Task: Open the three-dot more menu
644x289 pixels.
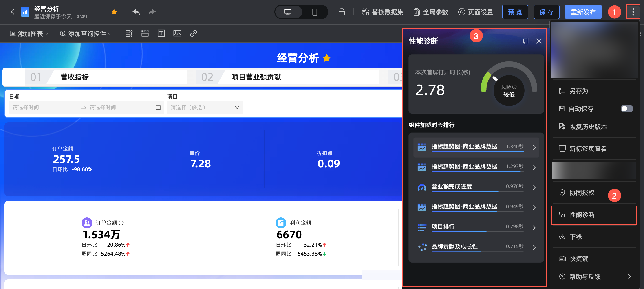Action: click(x=633, y=12)
